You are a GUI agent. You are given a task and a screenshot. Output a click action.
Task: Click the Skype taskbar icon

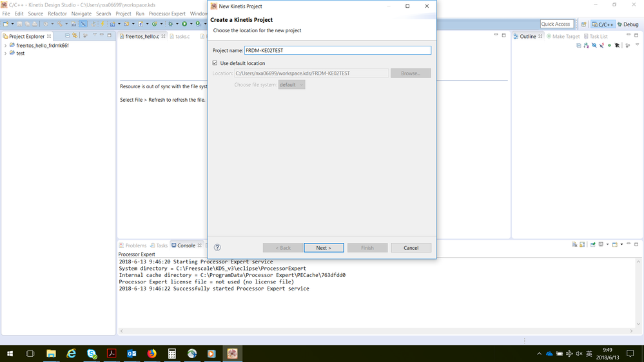92,354
